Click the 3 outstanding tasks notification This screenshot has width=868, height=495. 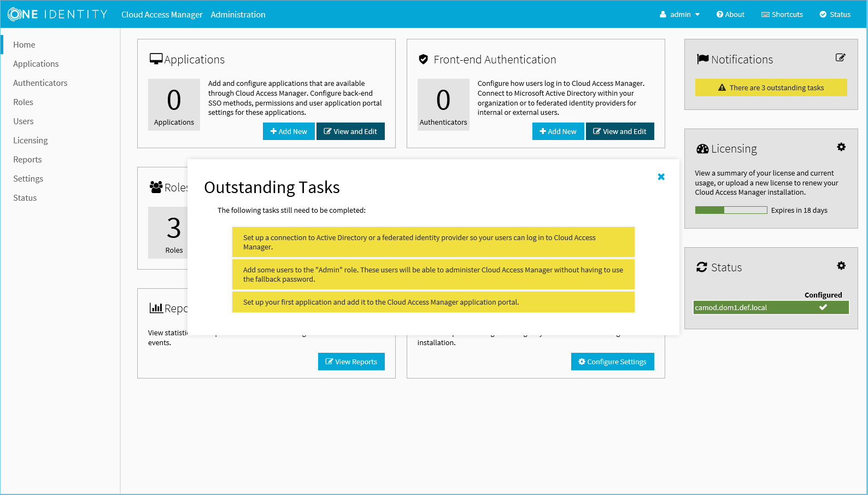pyautogui.click(x=771, y=88)
